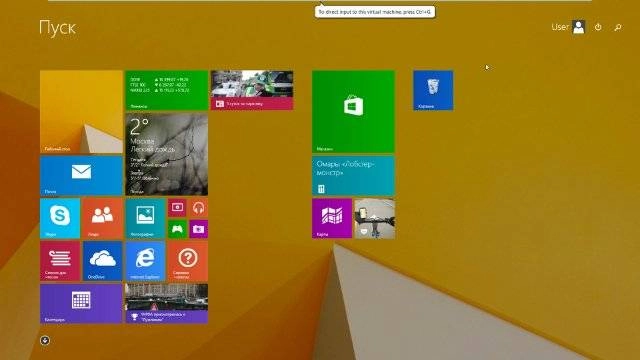Open the Reading List tile
640x360 pixels.
pos(60,261)
